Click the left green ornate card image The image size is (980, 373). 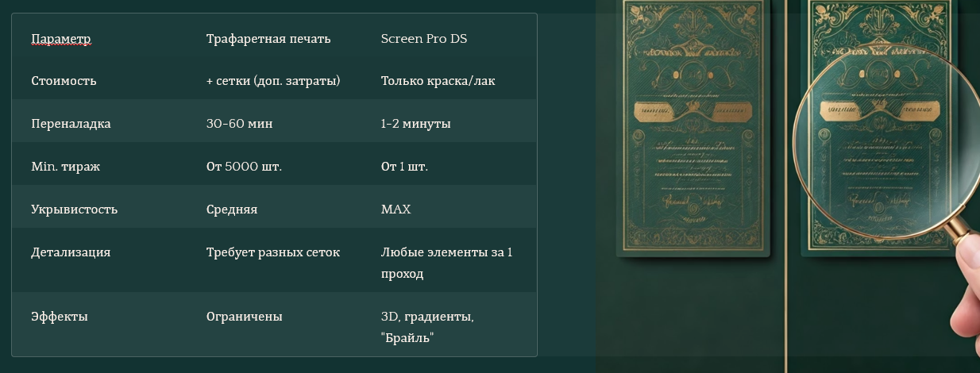(695, 127)
